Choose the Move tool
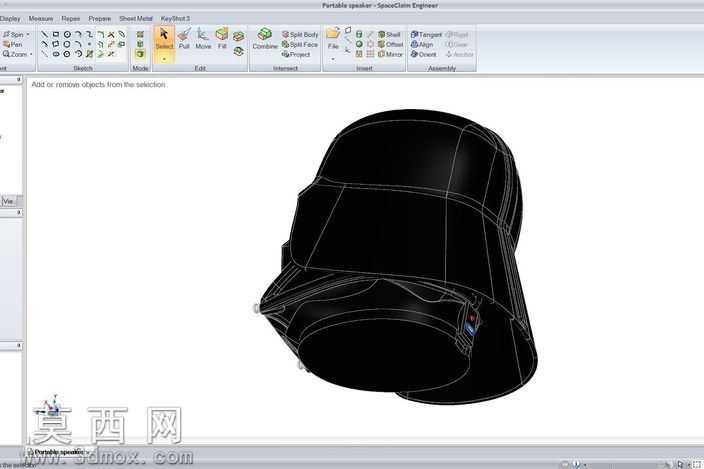 (x=203, y=39)
